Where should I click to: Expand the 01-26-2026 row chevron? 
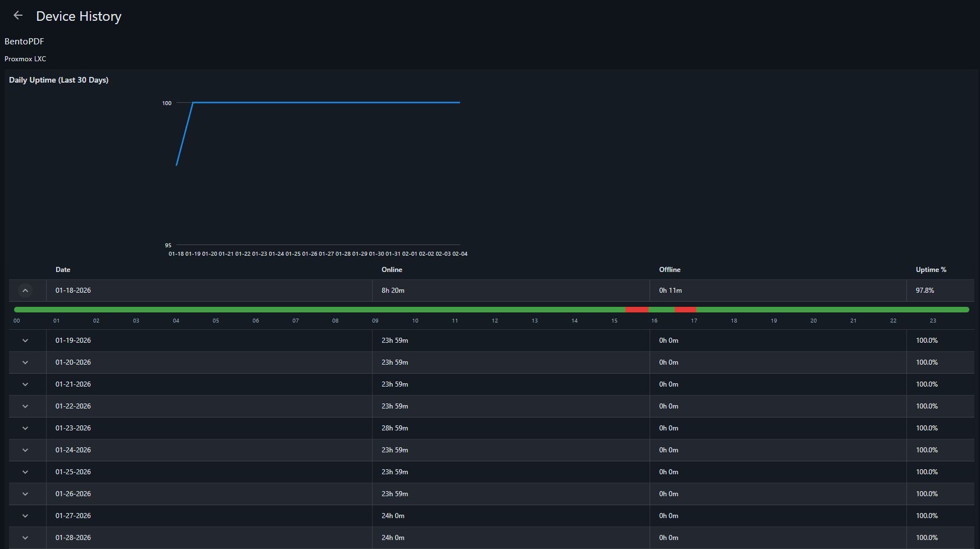(x=25, y=494)
